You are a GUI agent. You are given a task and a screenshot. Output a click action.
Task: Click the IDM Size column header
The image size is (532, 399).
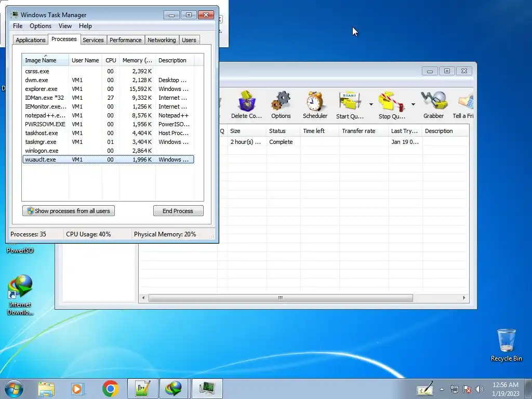click(247, 131)
